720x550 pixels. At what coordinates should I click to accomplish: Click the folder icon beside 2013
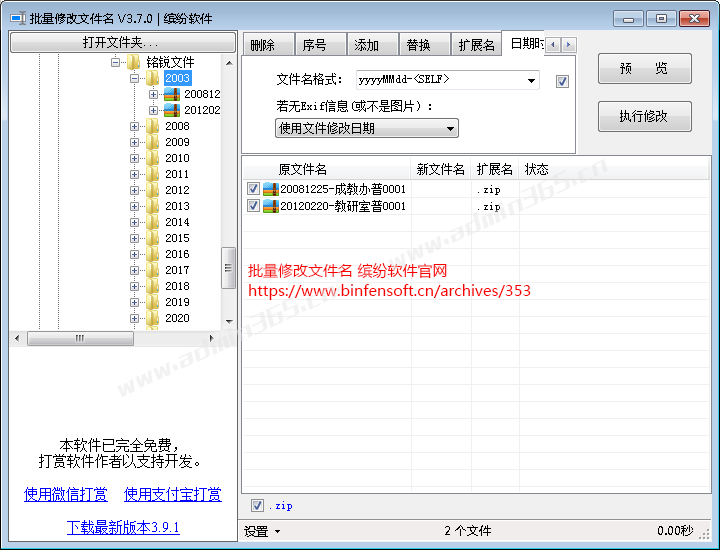[152, 206]
